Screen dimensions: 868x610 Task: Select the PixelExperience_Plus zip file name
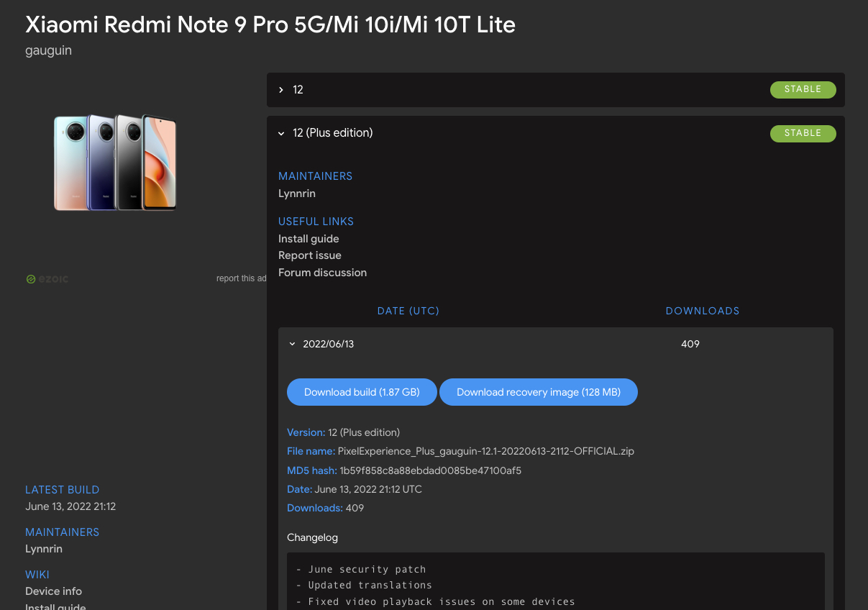486,452
